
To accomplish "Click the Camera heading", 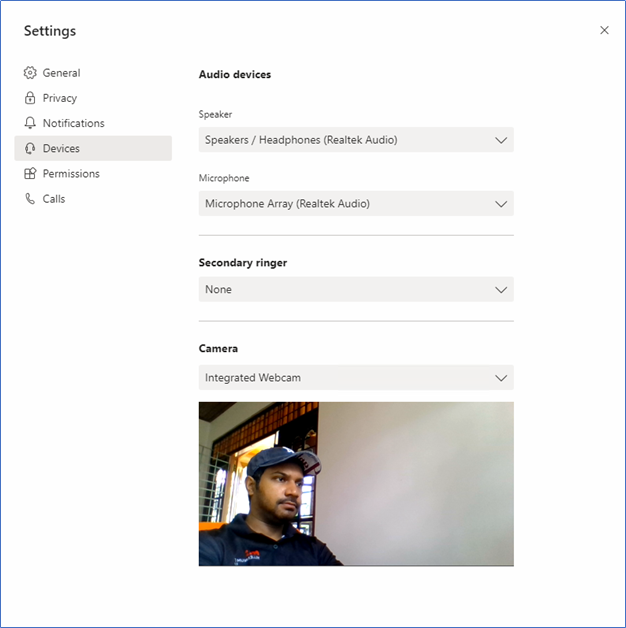I will (218, 348).
